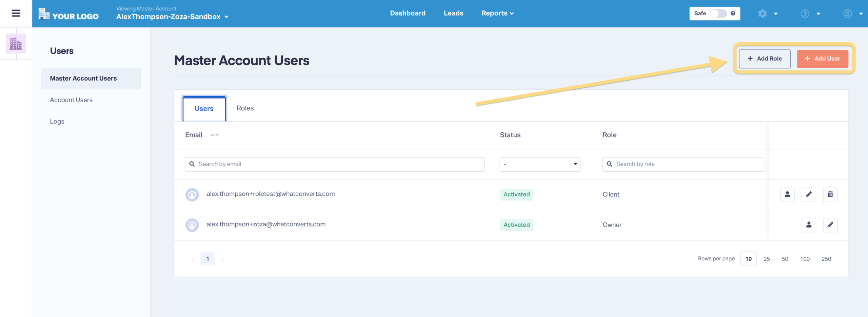Click the Client role cell
868x317 pixels.
(x=611, y=194)
